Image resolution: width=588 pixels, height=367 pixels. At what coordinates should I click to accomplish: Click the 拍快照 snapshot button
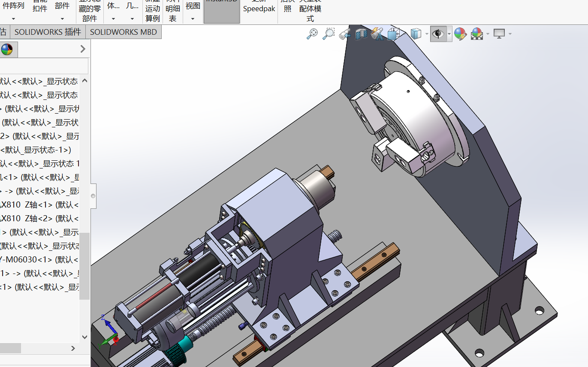(287, 6)
